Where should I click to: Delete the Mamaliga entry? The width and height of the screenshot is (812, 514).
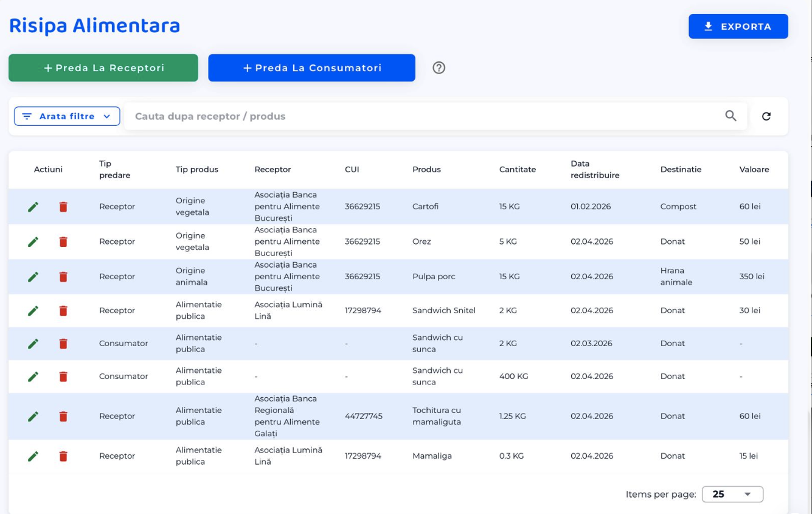click(x=63, y=456)
